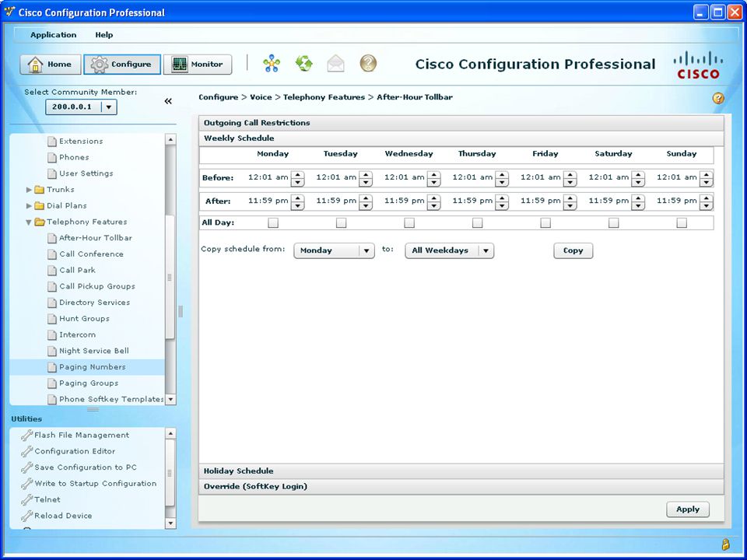Increase Friday After time stepper

(x=570, y=198)
